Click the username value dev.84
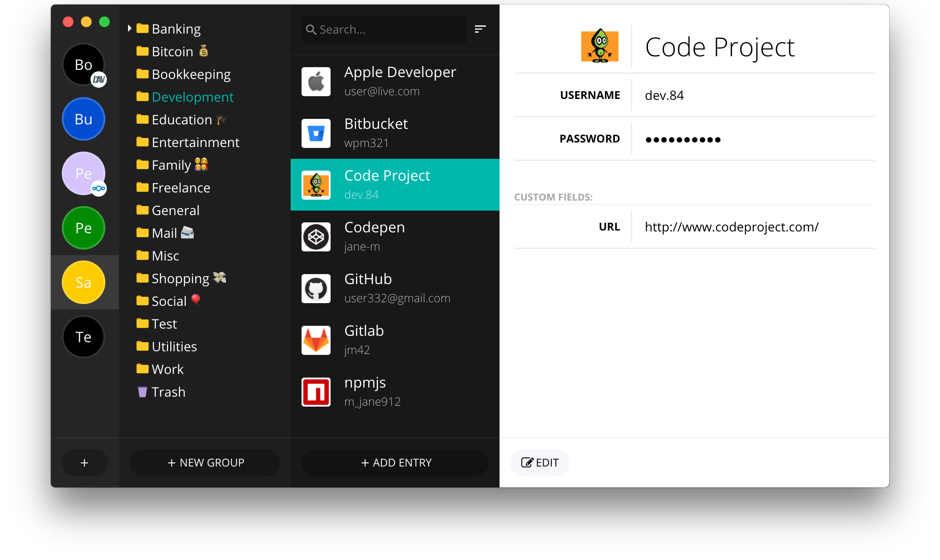940x560 pixels. point(664,95)
